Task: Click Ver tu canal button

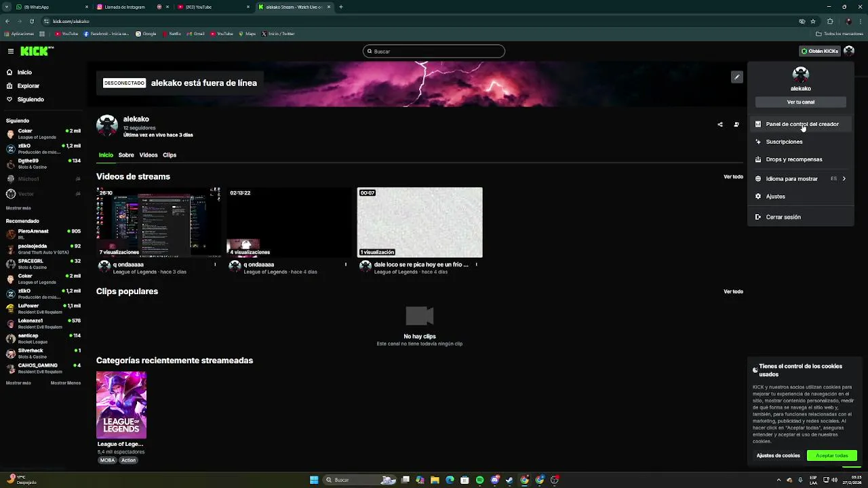Action: (801, 102)
